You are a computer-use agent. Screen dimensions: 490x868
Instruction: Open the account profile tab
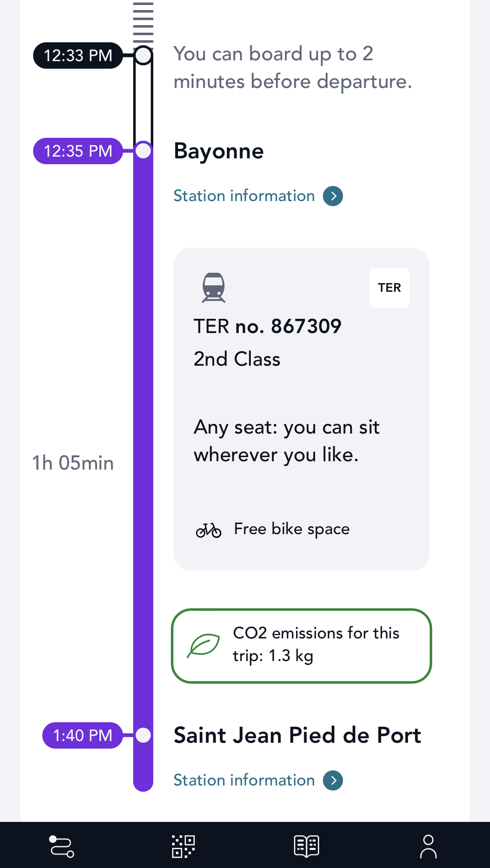coord(428,846)
